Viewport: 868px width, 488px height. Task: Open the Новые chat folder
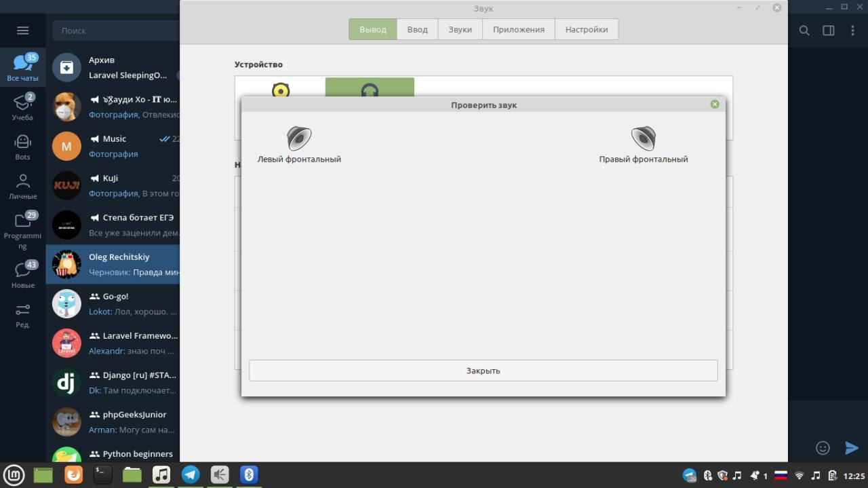pyautogui.click(x=22, y=275)
